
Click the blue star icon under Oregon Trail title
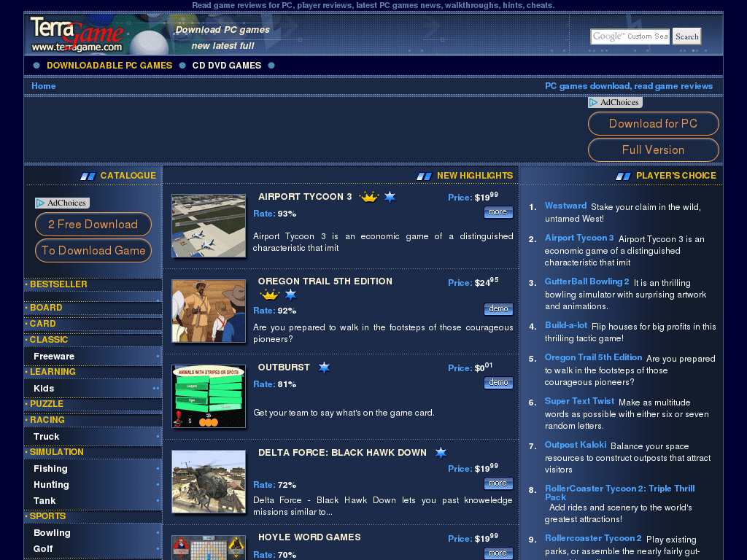click(290, 295)
